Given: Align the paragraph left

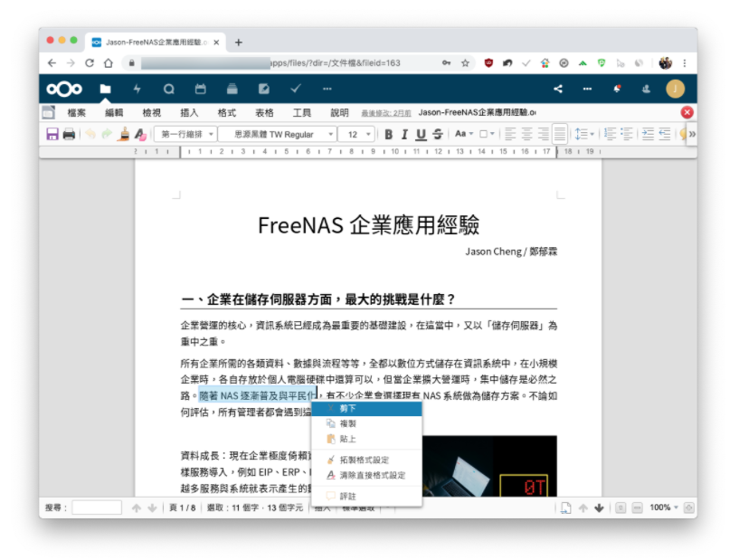Looking at the screenshot, I should click(510, 134).
